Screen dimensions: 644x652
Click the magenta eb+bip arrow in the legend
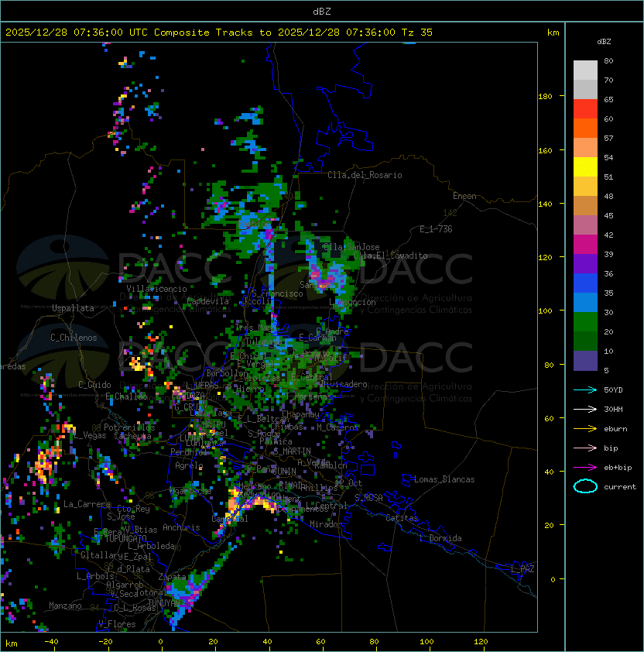(x=585, y=468)
